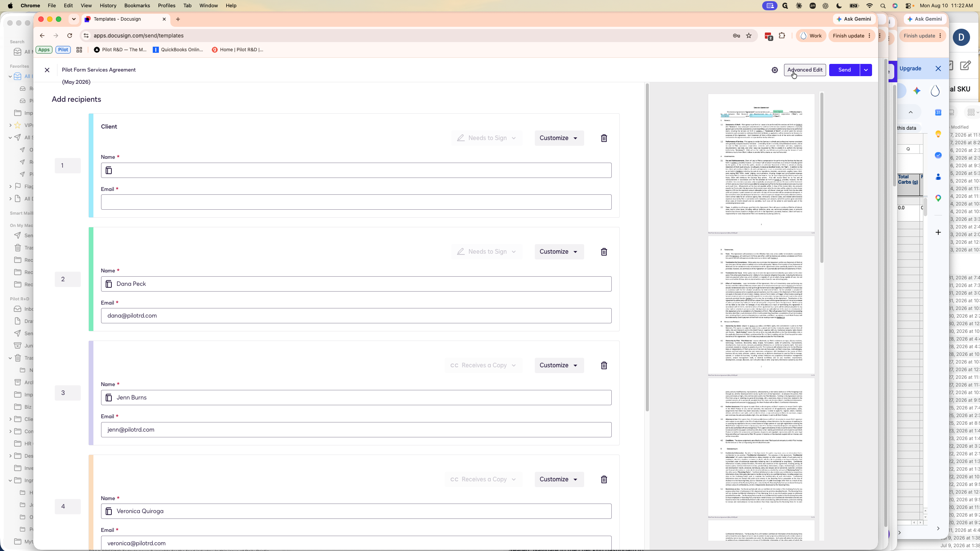Expand the Send button dropdown arrow
The height and width of the screenshot is (551, 980).
click(866, 70)
